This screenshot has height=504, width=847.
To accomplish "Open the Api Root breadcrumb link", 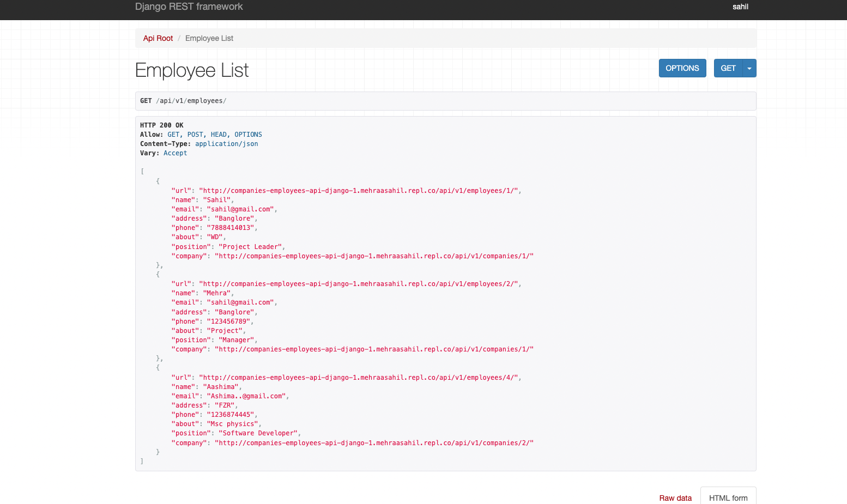I will 158,38.
